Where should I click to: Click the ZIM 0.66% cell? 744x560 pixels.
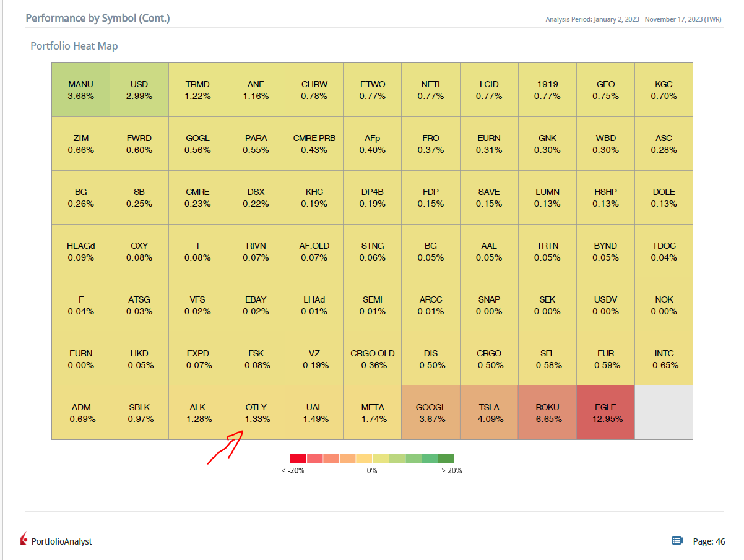[x=80, y=144]
